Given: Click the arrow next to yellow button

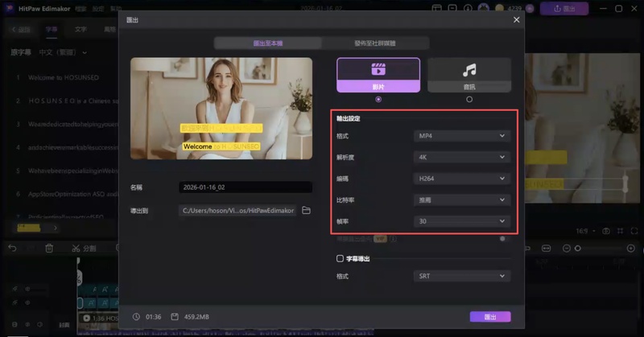Looking at the screenshot, I should pos(55,228).
